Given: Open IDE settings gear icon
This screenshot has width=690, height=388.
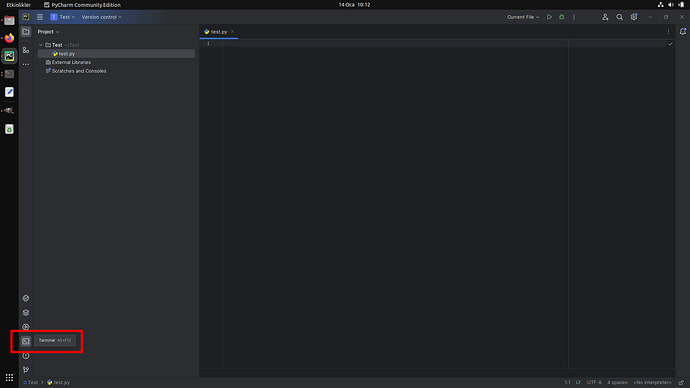Looking at the screenshot, I should [x=634, y=17].
